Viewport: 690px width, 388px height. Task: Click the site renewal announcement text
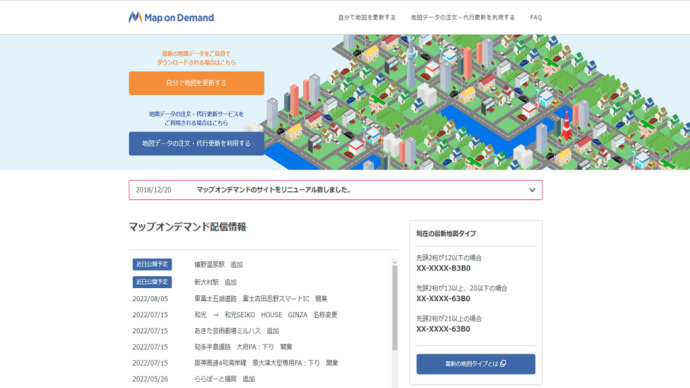pos(273,190)
